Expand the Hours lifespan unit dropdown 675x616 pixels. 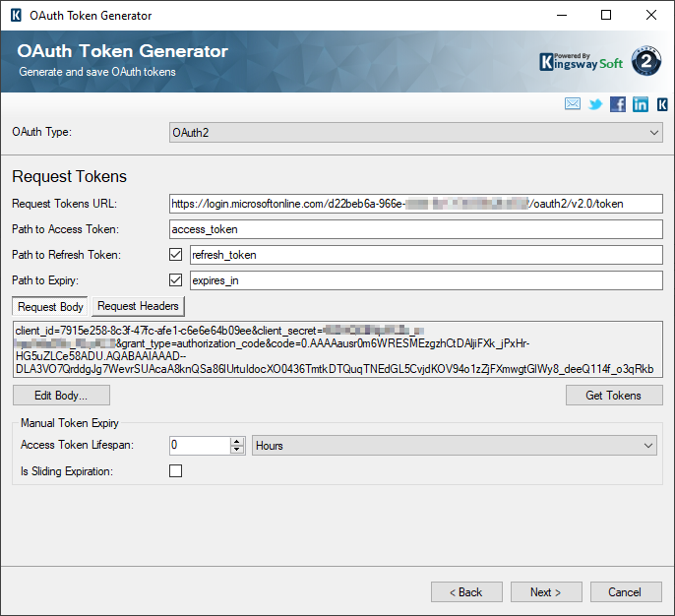pyautogui.click(x=455, y=446)
